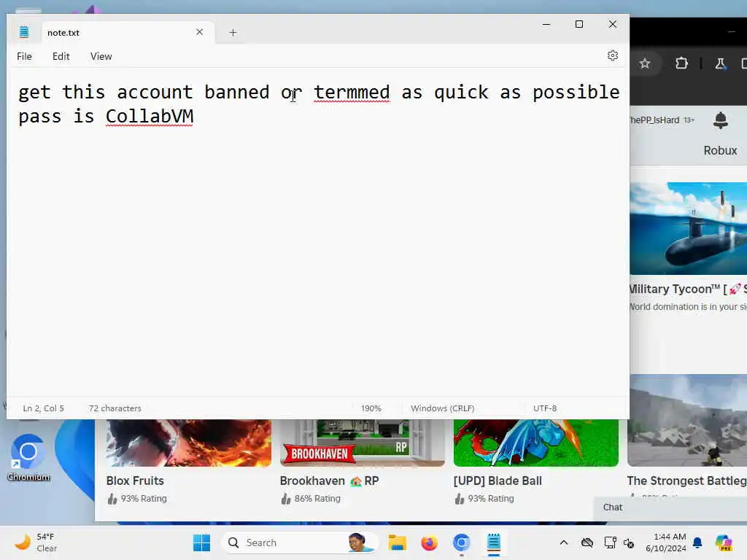Open Military Tycoon game thumbnail
The width and height of the screenshot is (747, 560).
(689, 228)
